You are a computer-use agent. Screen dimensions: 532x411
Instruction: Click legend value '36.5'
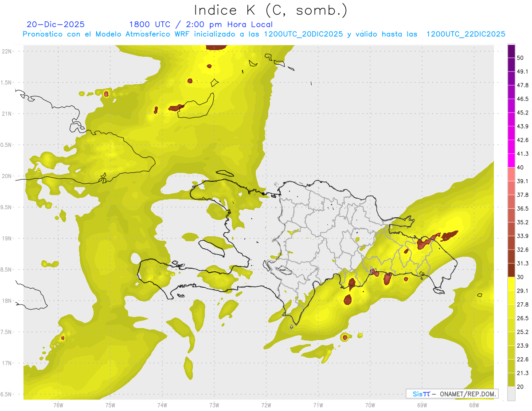click(x=523, y=209)
